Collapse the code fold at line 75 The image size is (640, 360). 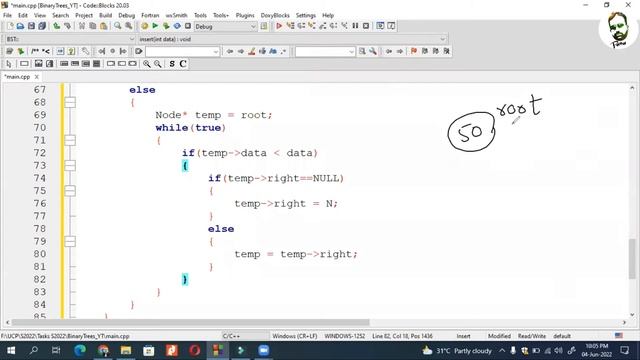[70, 191]
